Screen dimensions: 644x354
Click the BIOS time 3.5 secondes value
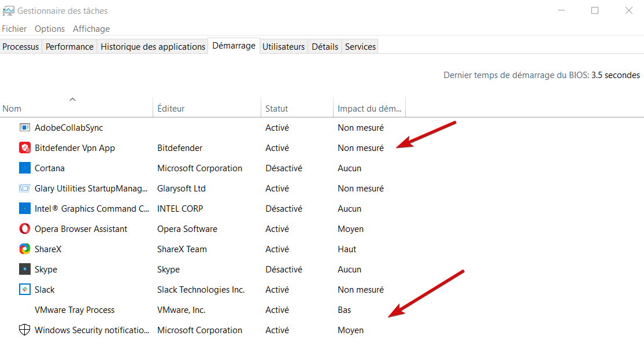[x=615, y=75]
